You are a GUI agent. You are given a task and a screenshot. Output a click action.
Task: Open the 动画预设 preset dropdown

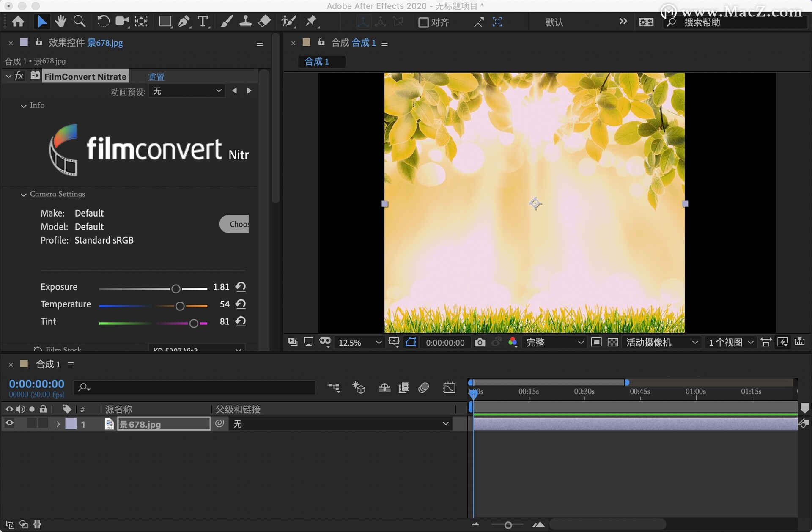click(187, 91)
